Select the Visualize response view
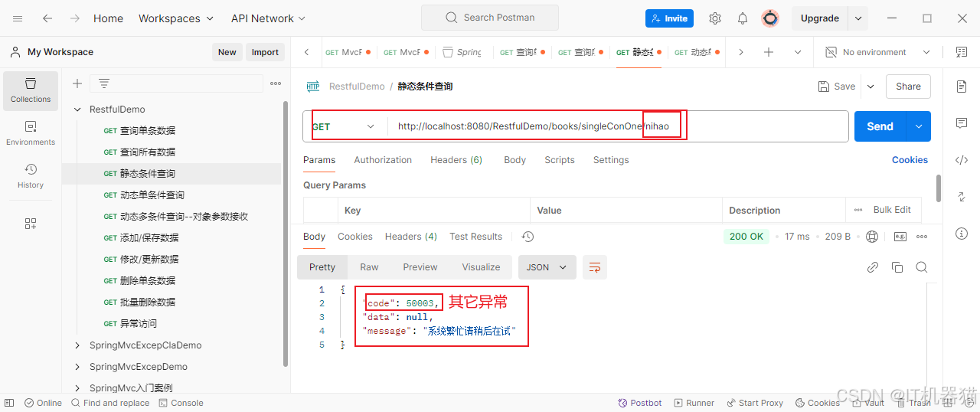Screen dimensions: 980x412 (x=481, y=267)
